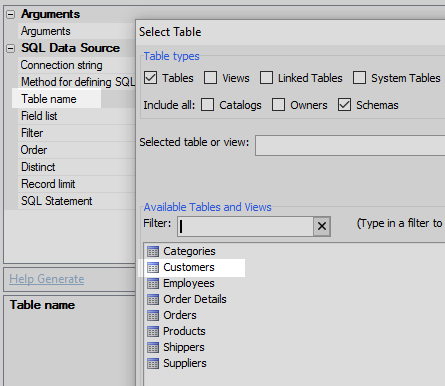Uncheck Include all Schemas

point(344,105)
